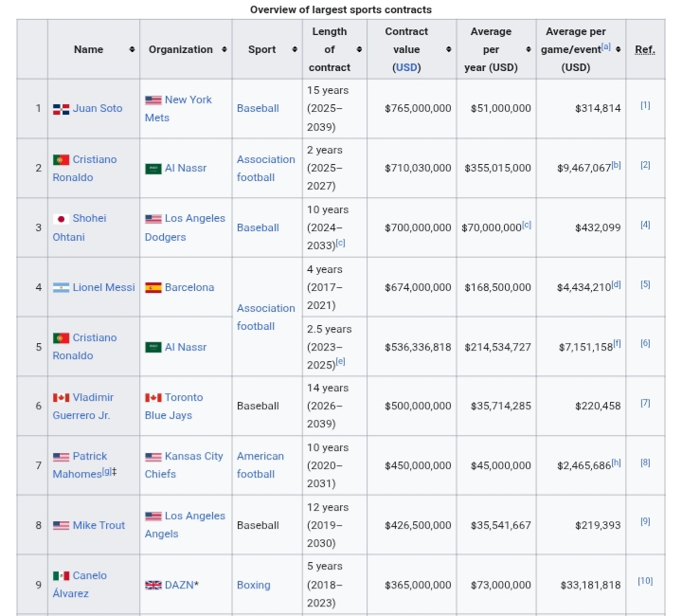Sort by Contract value arrows

coord(448,49)
